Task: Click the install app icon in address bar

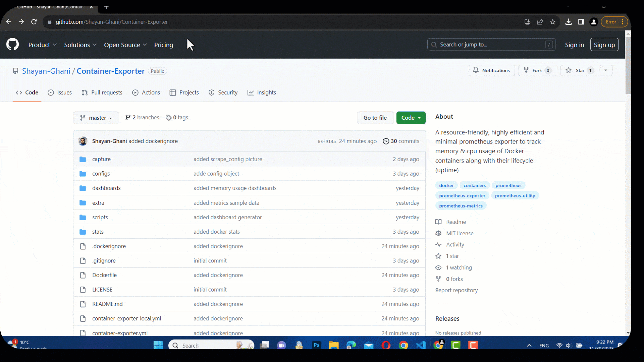Action: click(527, 22)
